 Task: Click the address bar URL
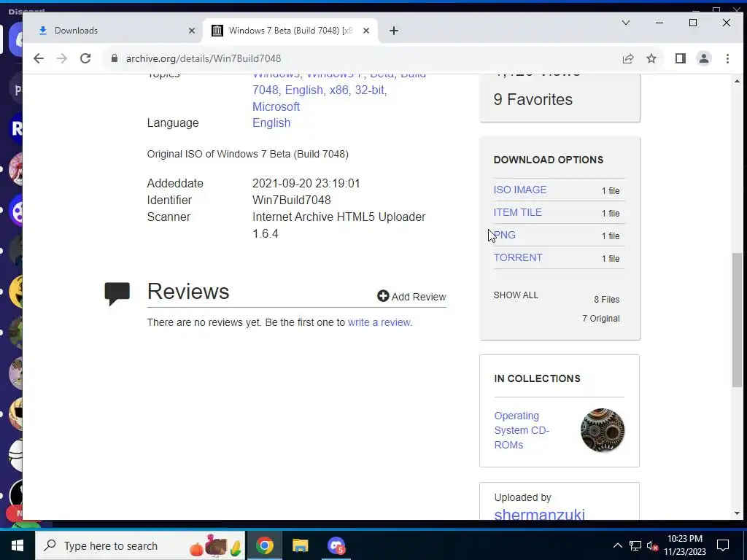(204, 58)
